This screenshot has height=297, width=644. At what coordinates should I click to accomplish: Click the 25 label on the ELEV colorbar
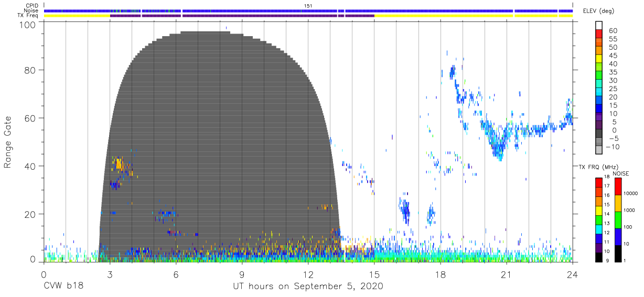pyautogui.click(x=613, y=89)
